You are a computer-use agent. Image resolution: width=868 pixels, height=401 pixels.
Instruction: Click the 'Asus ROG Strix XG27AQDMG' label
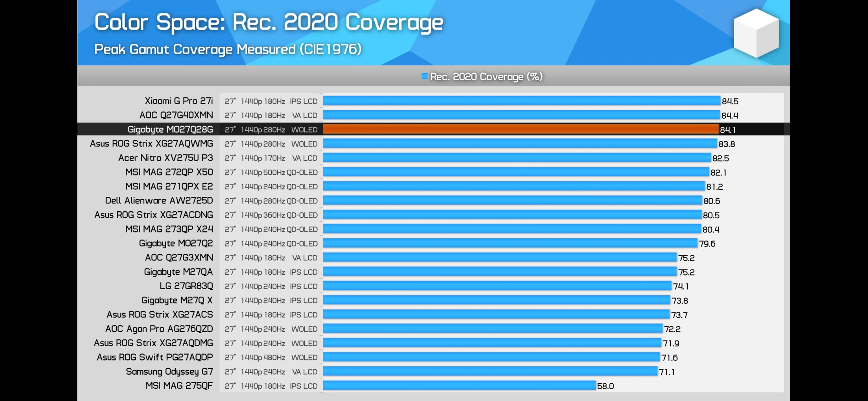point(153,343)
